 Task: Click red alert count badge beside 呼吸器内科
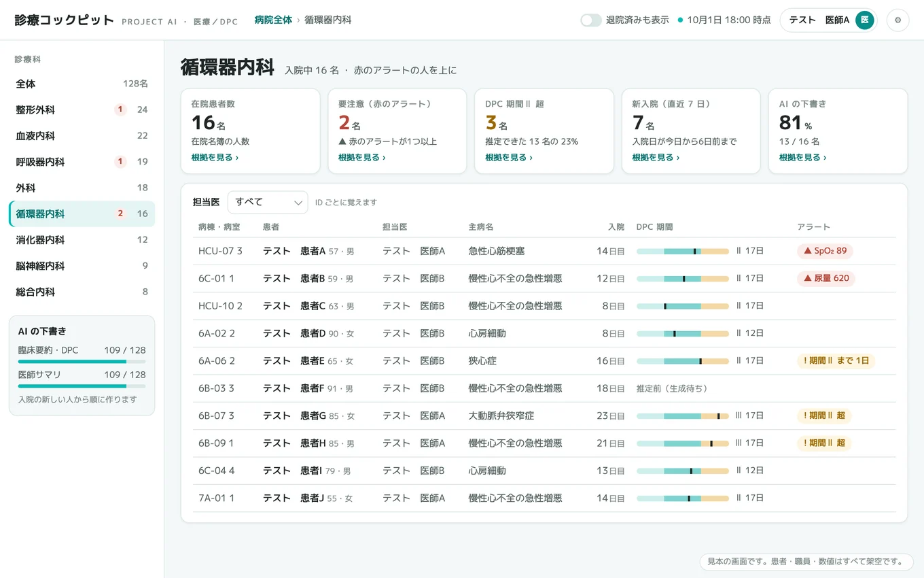click(x=120, y=162)
